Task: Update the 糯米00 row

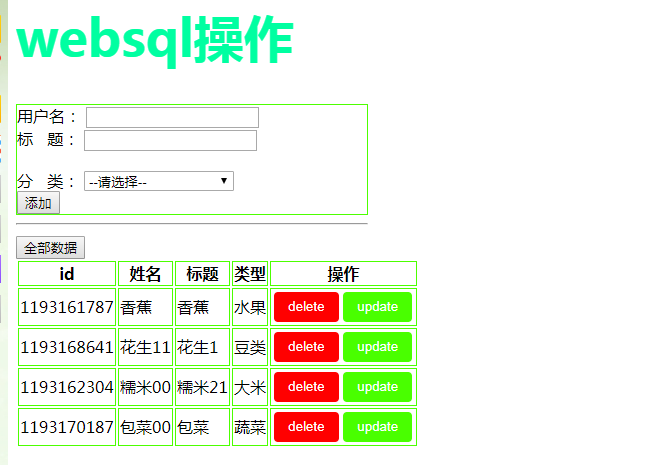Action: 377,387
